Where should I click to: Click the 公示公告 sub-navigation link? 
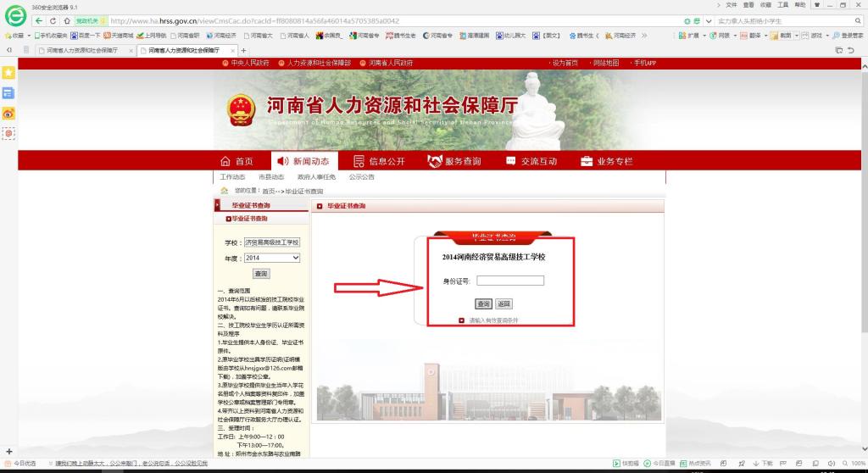click(x=361, y=177)
